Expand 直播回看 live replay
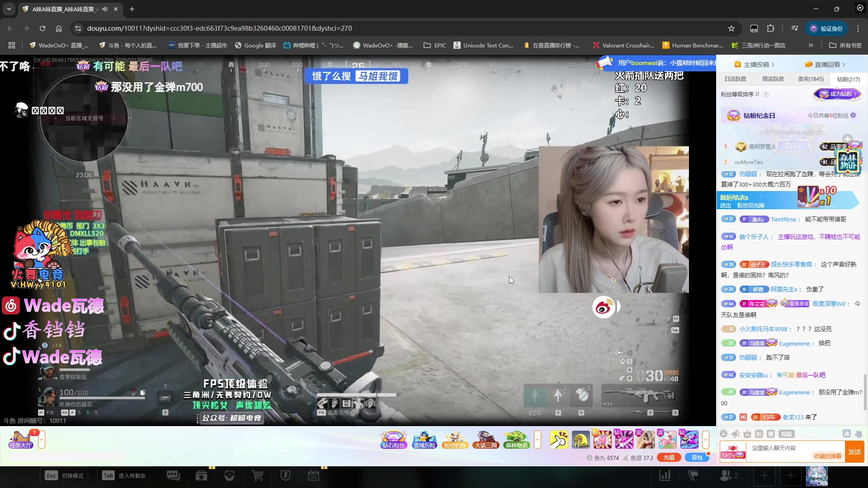 click(825, 65)
